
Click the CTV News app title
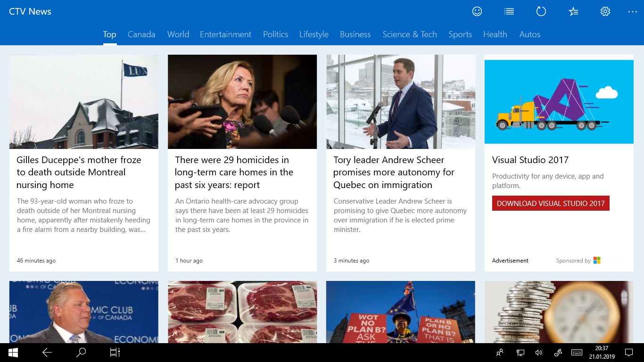tap(30, 11)
